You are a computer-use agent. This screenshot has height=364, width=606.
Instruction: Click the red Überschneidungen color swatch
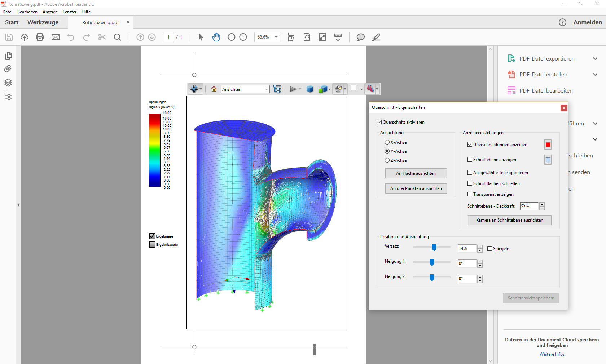coord(548,145)
